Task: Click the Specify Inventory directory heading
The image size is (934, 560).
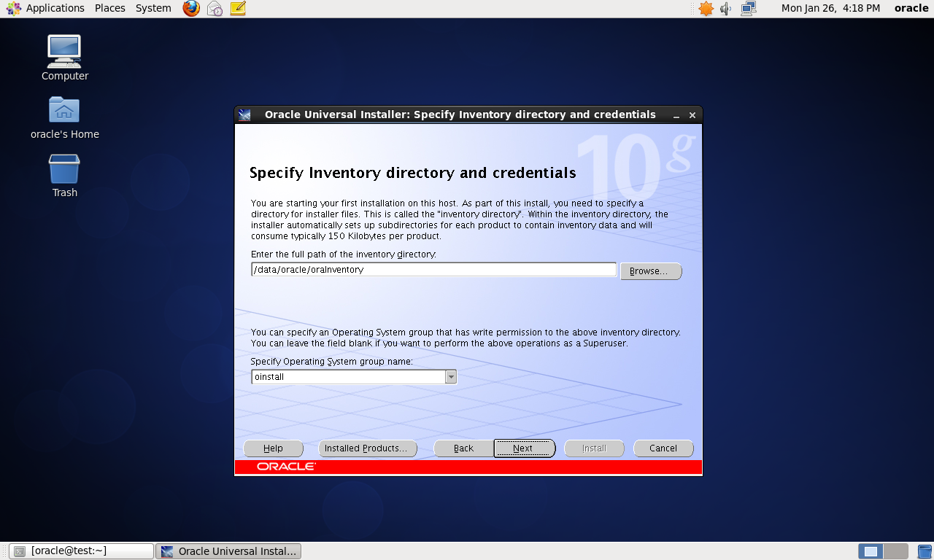Action: (x=413, y=173)
